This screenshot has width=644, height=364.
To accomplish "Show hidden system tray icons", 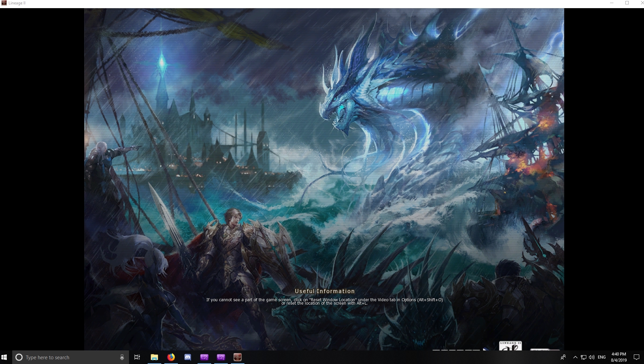I will (x=575, y=357).
